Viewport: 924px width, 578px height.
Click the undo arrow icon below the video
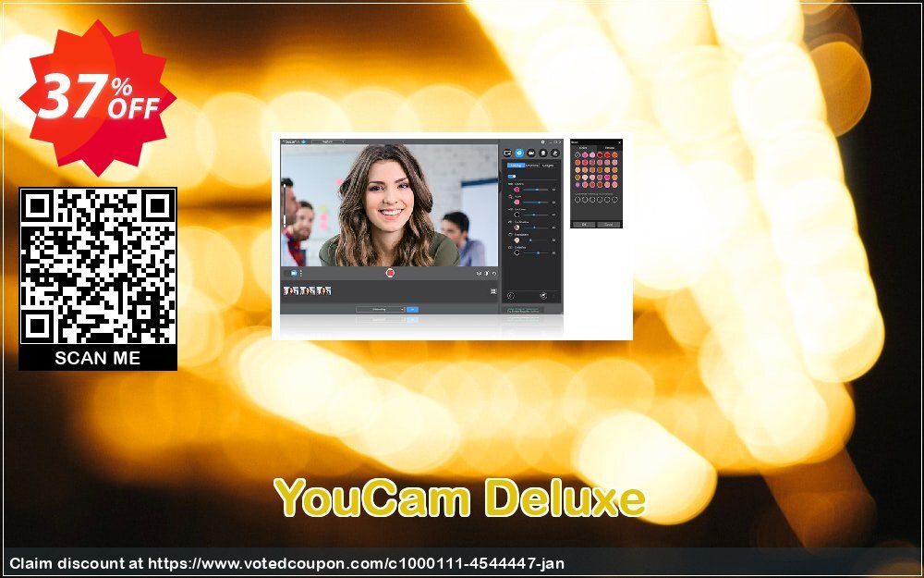[x=493, y=274]
